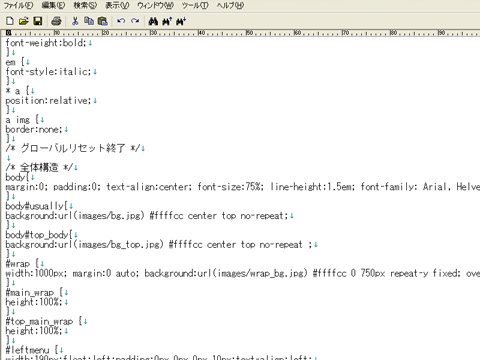Redo the last undone edit
The height and width of the screenshot is (360, 480).
[x=135, y=21]
